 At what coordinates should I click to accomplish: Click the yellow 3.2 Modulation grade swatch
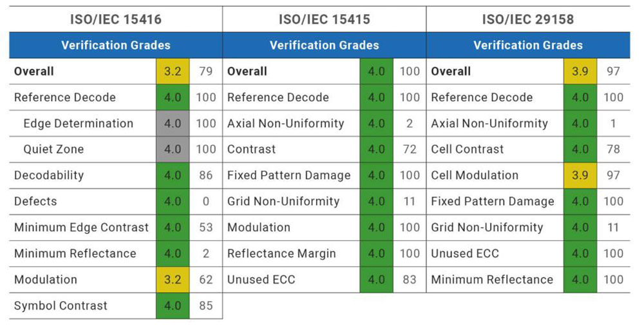pyautogui.click(x=173, y=280)
